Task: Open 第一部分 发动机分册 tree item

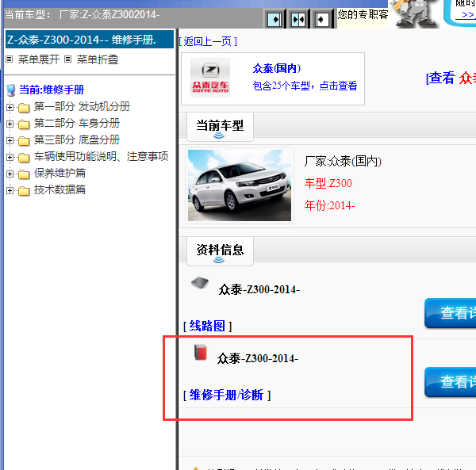Action: click(82, 106)
